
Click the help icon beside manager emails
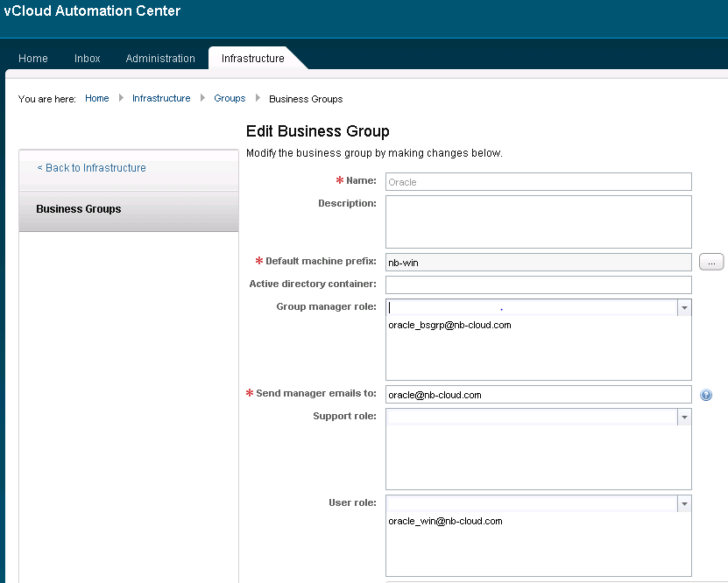(x=706, y=395)
